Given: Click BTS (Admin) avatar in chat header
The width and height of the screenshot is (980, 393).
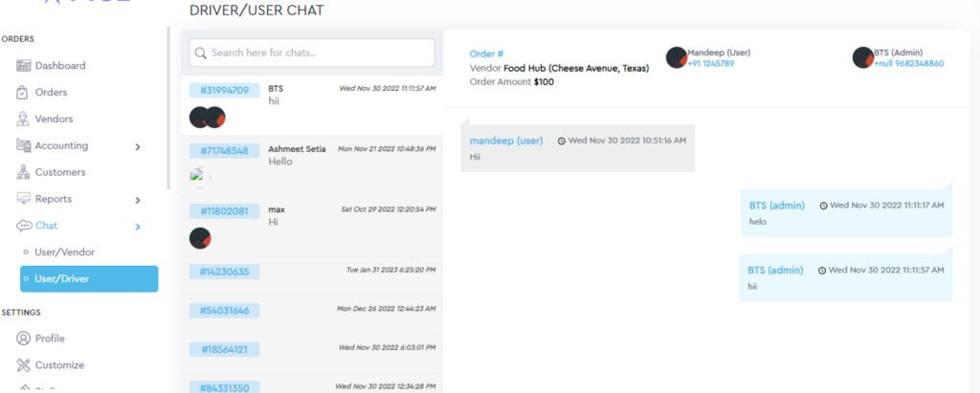Looking at the screenshot, I should pos(863,57).
